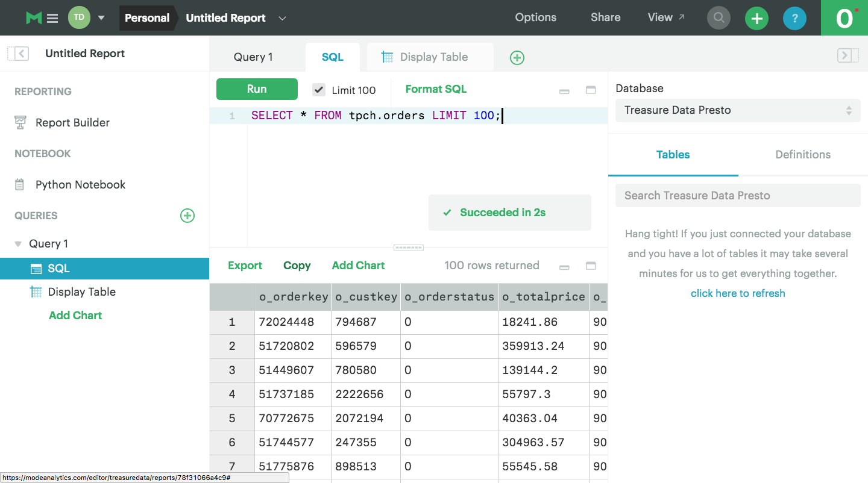Click the green plus create button
The height and width of the screenshot is (483, 868).
[757, 18]
